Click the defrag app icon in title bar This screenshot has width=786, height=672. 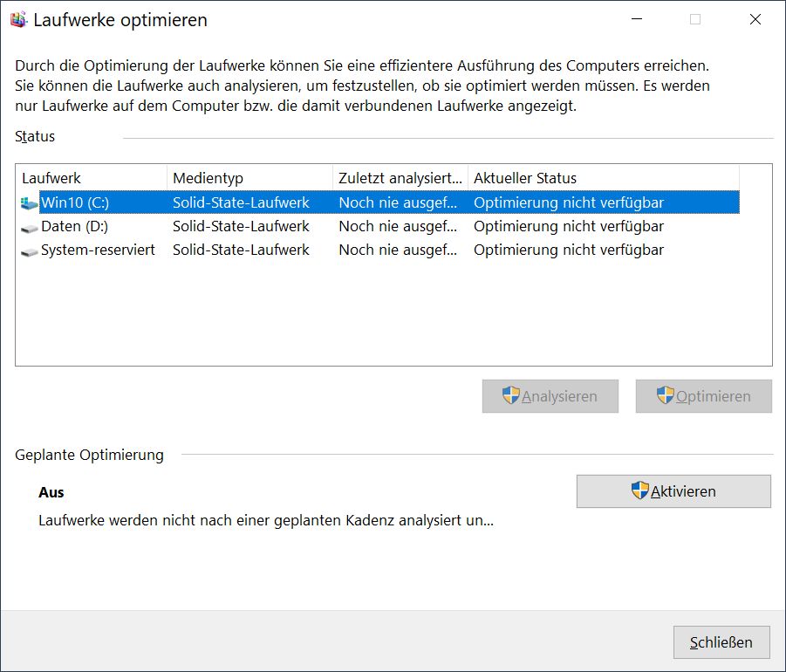coord(18,19)
